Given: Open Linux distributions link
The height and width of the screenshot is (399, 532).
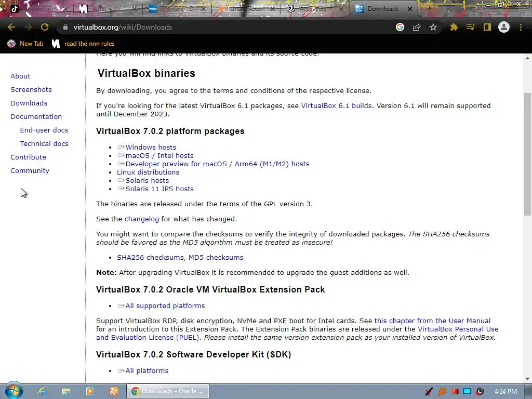Looking at the screenshot, I should coord(148,172).
